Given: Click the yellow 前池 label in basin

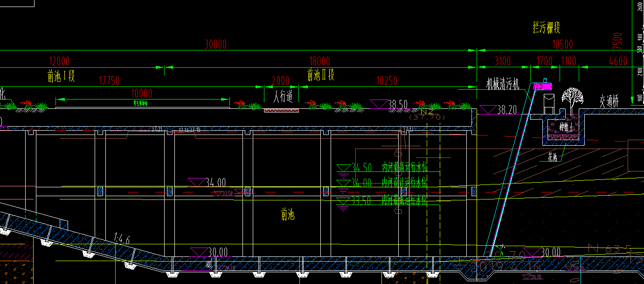Looking at the screenshot, I should point(288,215).
